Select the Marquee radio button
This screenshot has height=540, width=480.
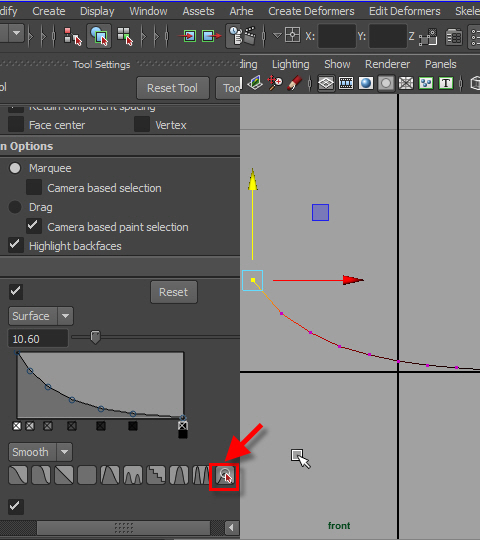15,168
